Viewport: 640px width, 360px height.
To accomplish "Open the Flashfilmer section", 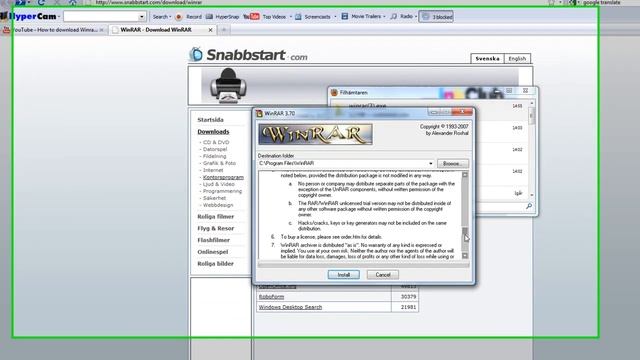I will click(x=213, y=240).
